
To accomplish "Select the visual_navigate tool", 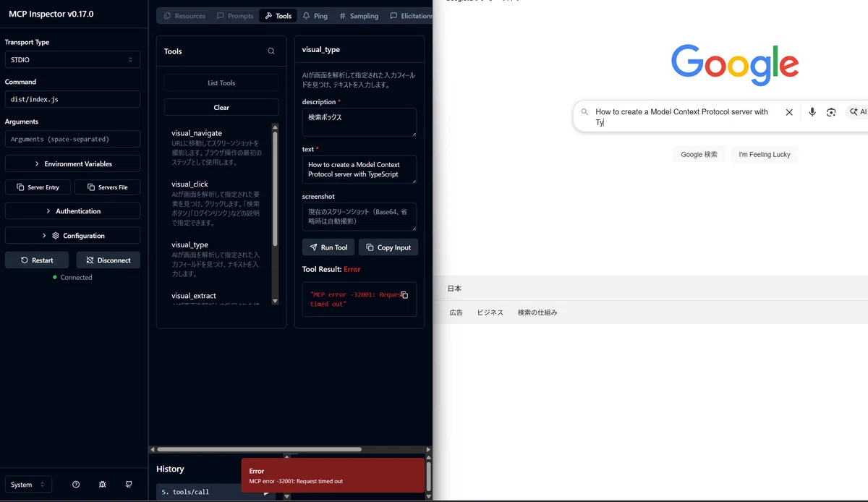I will (x=217, y=148).
